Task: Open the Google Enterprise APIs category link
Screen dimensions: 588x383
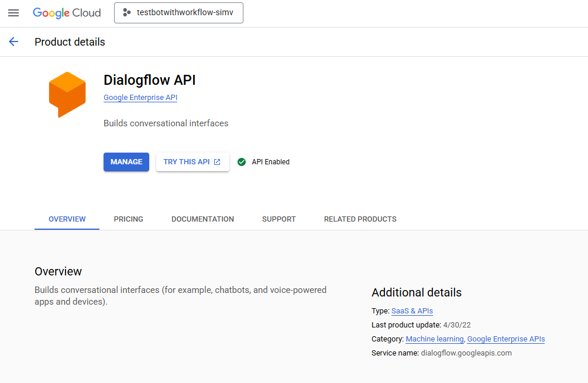Action: pos(506,339)
